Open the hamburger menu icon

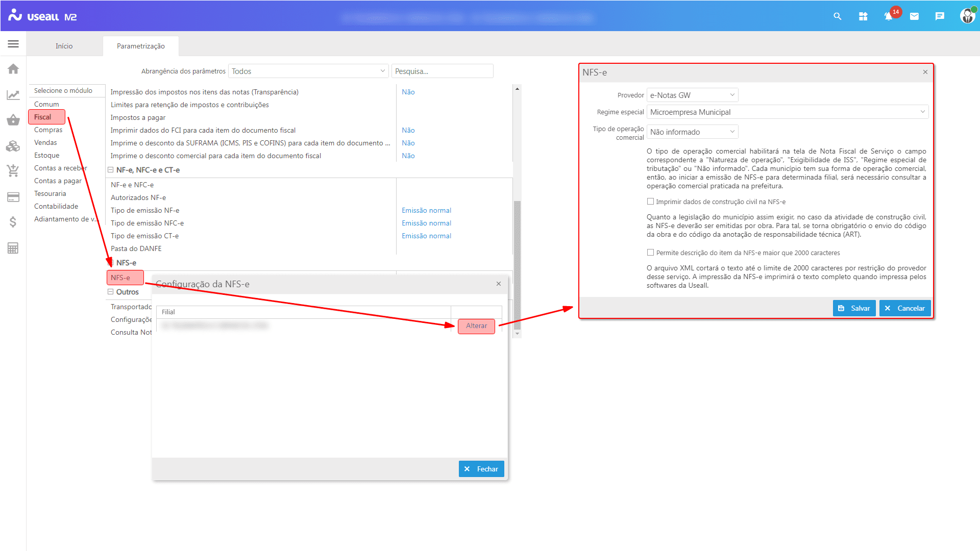pyautogui.click(x=13, y=44)
